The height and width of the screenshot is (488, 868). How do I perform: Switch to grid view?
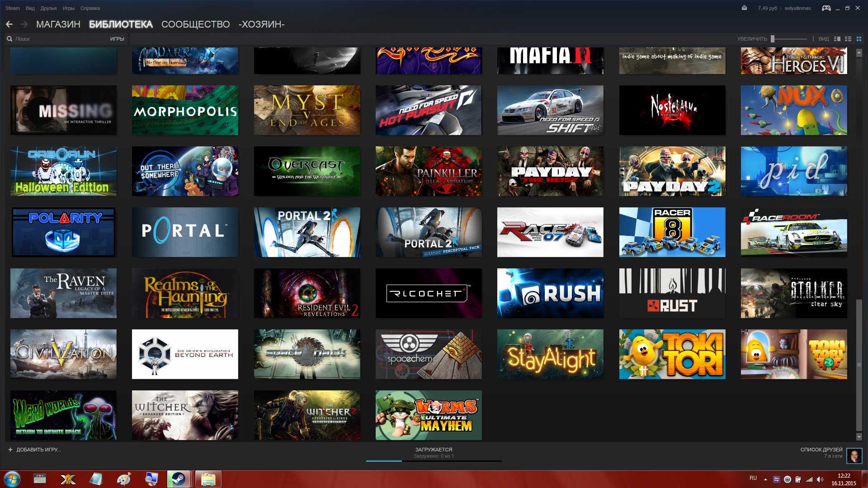(859, 39)
